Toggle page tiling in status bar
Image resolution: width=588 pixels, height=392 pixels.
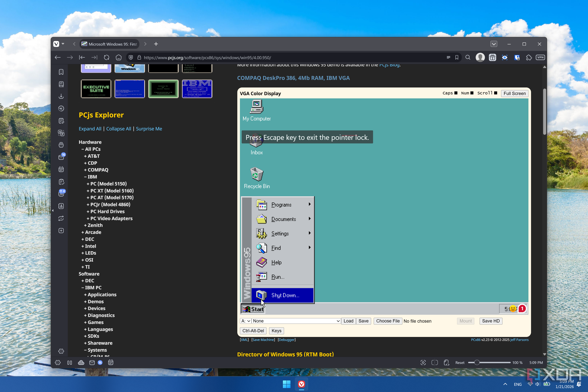click(435, 362)
